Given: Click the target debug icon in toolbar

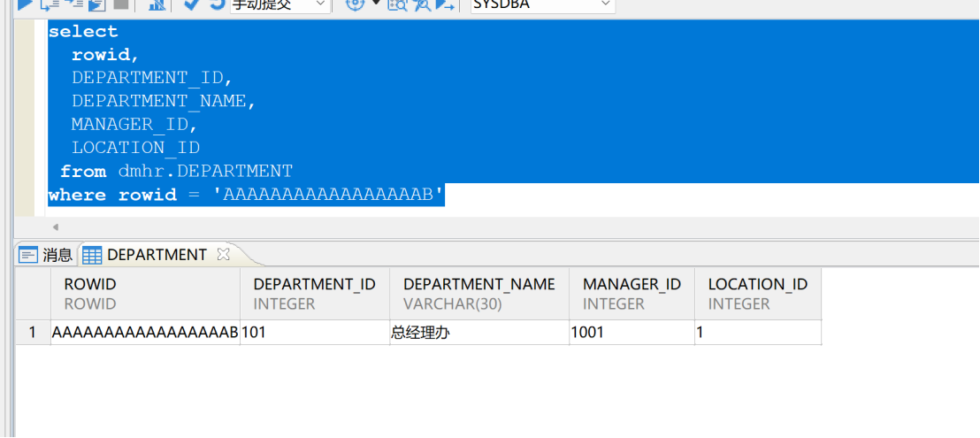Looking at the screenshot, I should pyautogui.click(x=355, y=4).
